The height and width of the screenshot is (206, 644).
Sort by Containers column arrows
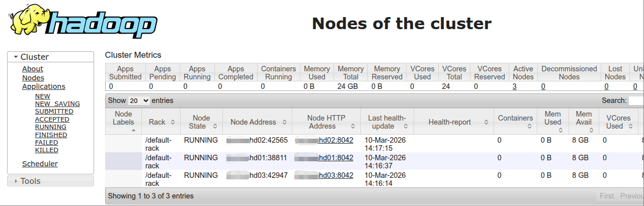[530, 126]
